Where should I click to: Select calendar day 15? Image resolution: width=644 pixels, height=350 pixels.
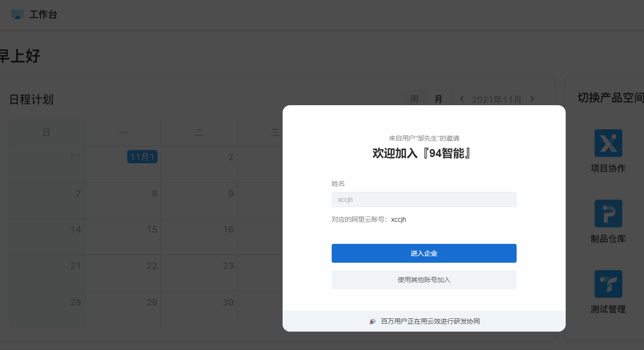152,230
